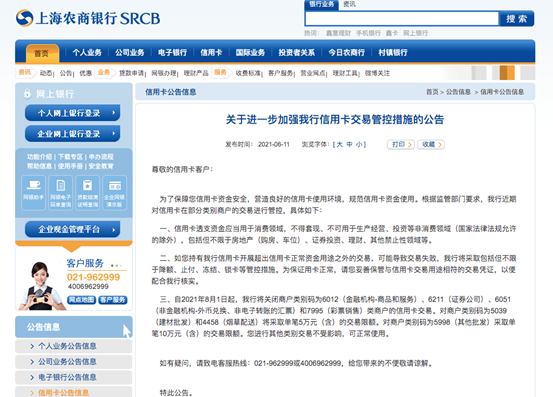The width and height of the screenshot is (553, 397).
Task: Open 今日农商行 in main navigation
Action: [346, 53]
